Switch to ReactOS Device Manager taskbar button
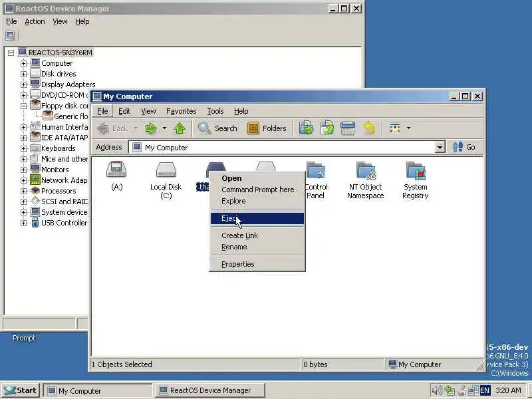The height and width of the screenshot is (399, 532). [209, 390]
